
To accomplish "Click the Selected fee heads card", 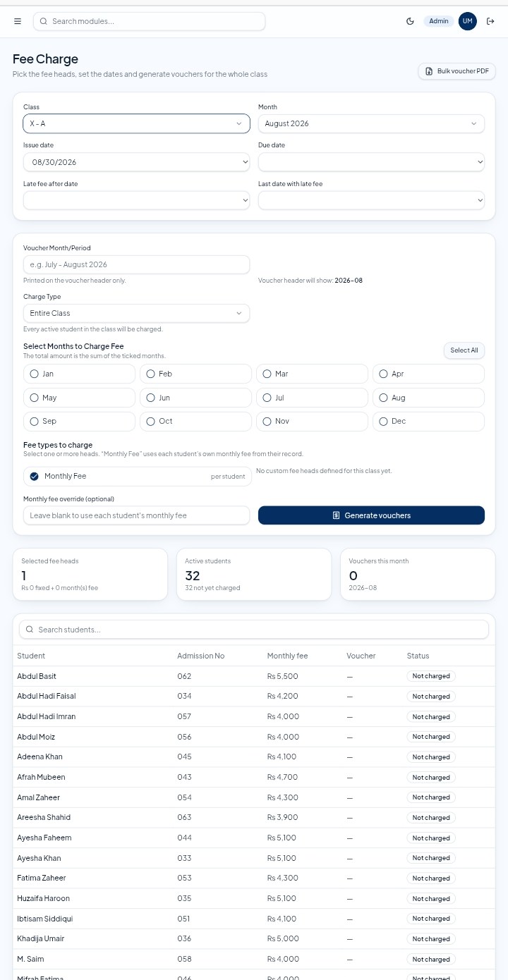I will click(90, 575).
